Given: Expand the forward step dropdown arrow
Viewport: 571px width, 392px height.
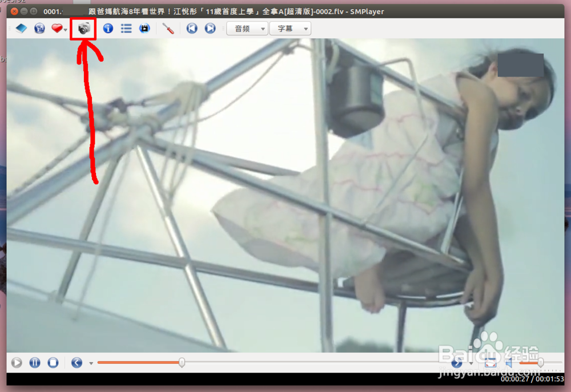Looking at the screenshot, I should point(471,363).
